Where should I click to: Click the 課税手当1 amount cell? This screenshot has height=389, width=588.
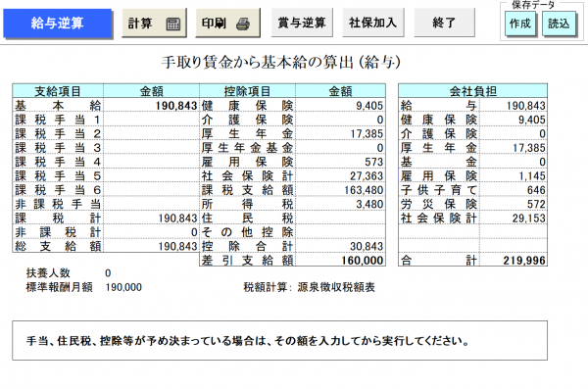tap(151, 120)
